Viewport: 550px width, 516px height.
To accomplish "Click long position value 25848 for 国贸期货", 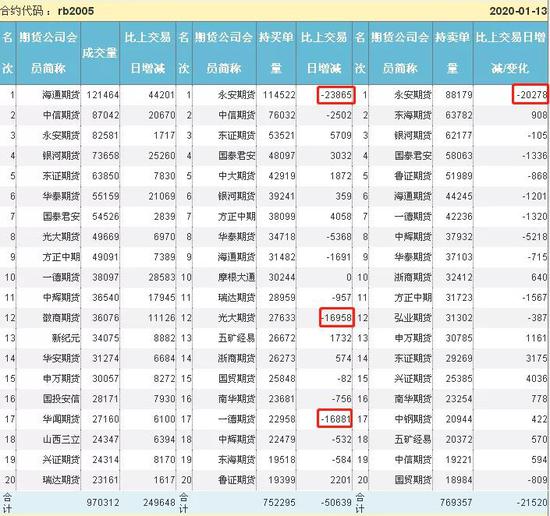I will tap(282, 379).
